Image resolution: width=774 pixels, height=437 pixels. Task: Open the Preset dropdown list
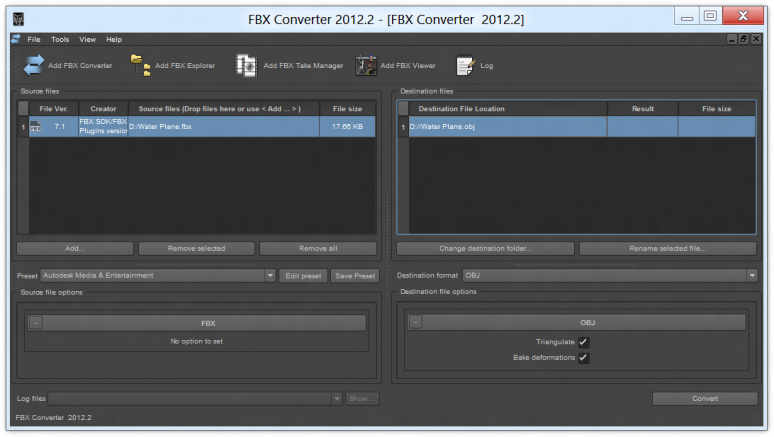[x=270, y=276]
